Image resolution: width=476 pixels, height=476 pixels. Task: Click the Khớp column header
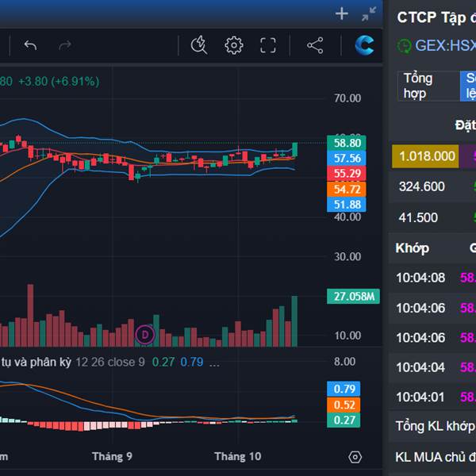click(x=412, y=248)
